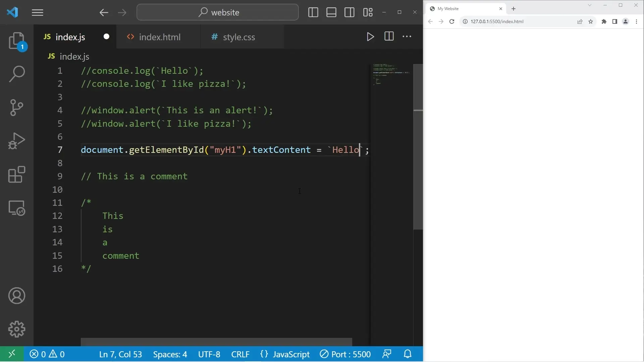Open a new browser tab
The width and height of the screenshot is (644, 362).
514,9
